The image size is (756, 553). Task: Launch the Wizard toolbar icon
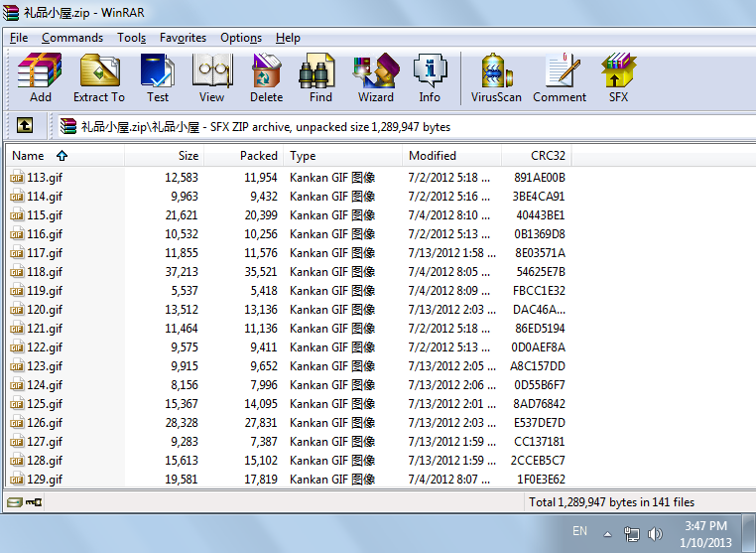pos(376,78)
